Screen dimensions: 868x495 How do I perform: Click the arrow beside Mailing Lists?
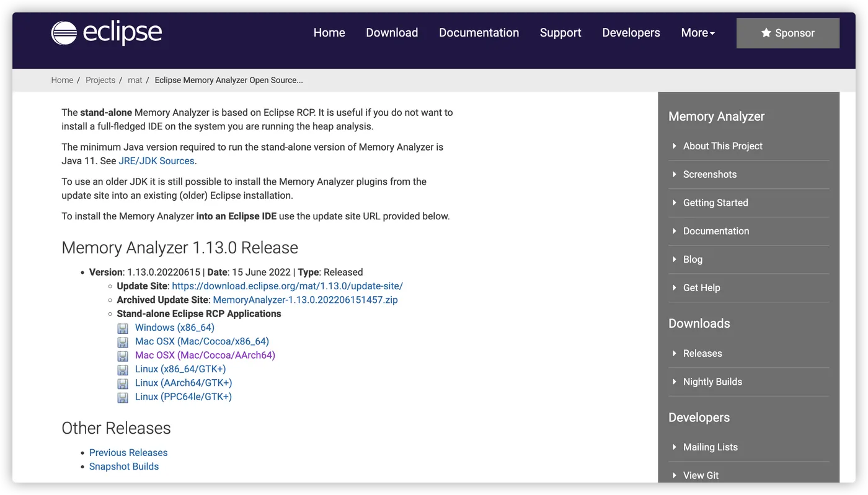click(x=675, y=447)
